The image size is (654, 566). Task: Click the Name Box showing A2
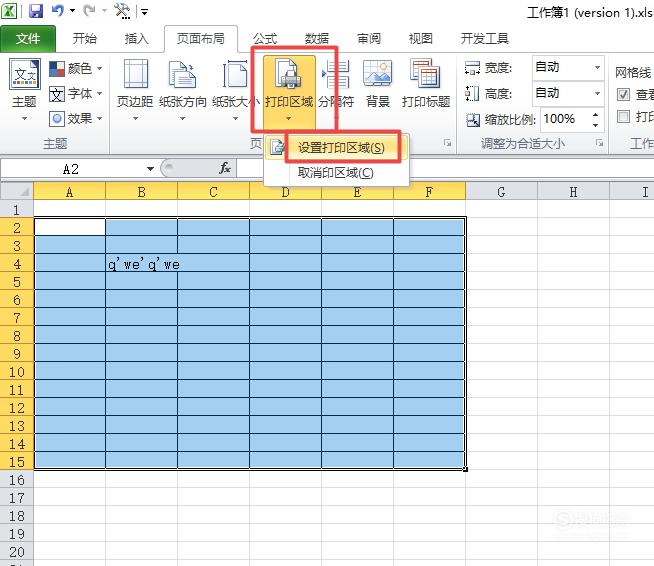tap(71, 169)
